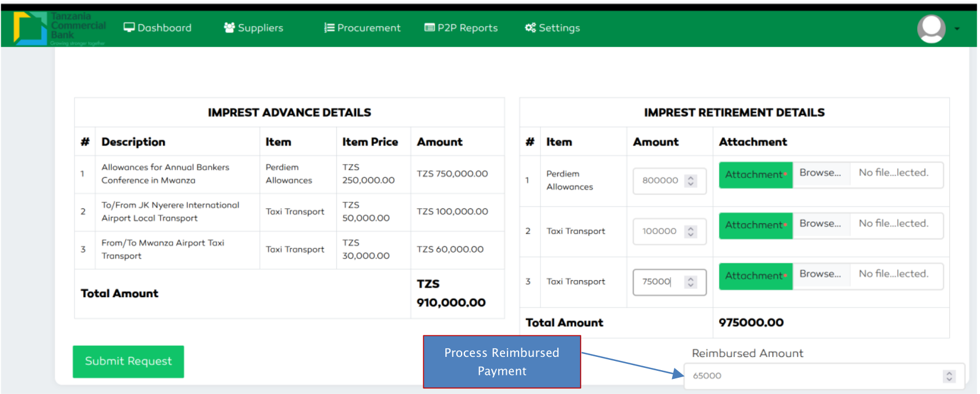The width and height of the screenshot is (980, 394).
Task: Adjust the Perdiem Allowances amount stepper
Action: pyautogui.click(x=690, y=180)
